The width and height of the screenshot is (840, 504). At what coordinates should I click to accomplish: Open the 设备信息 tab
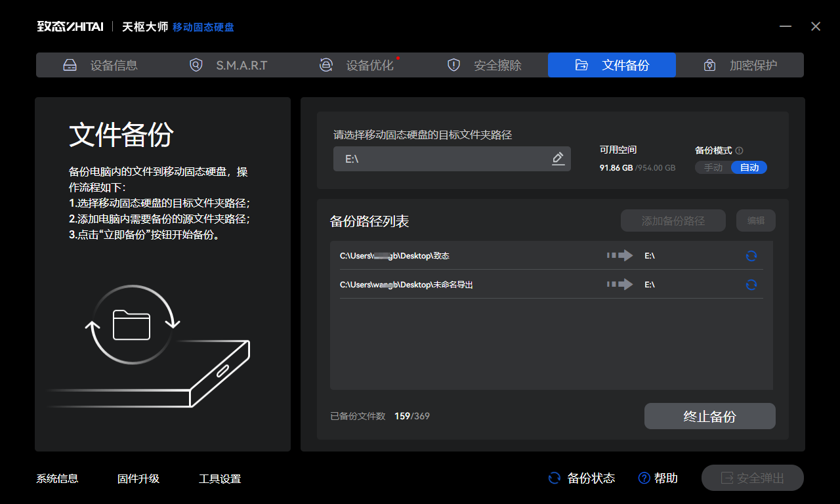pos(100,65)
